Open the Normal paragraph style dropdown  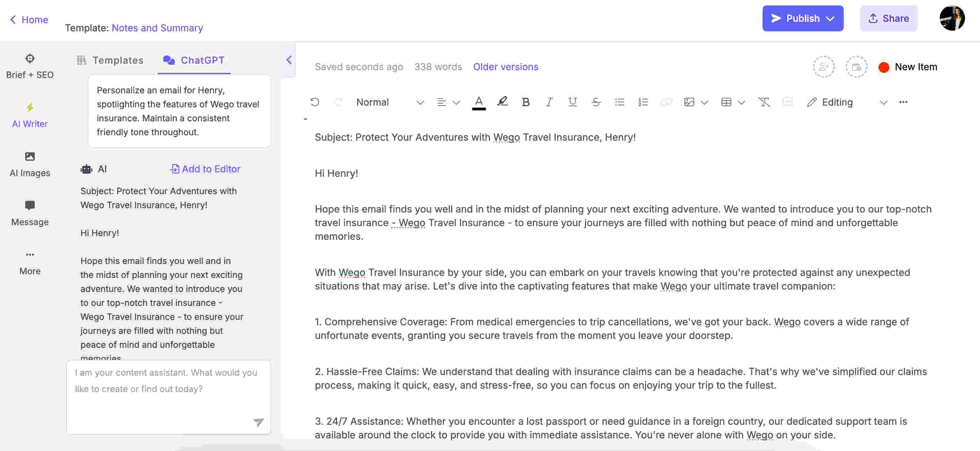pyautogui.click(x=390, y=102)
